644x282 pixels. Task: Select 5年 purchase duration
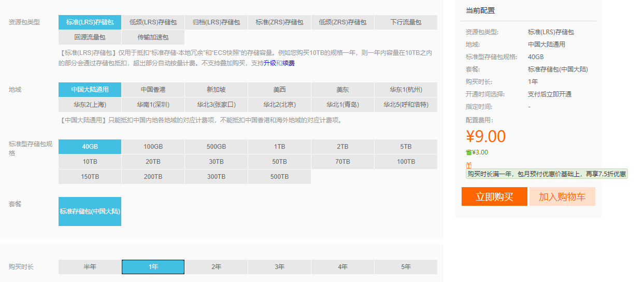(x=406, y=267)
